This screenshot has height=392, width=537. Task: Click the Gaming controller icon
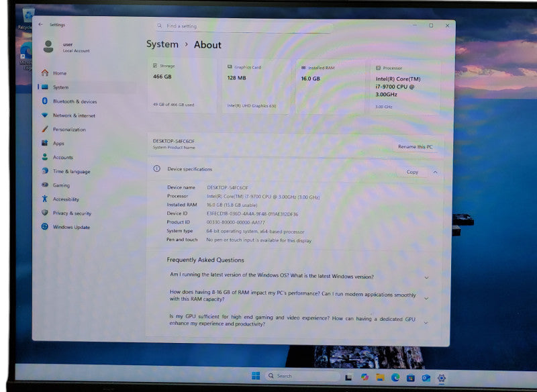(44, 185)
